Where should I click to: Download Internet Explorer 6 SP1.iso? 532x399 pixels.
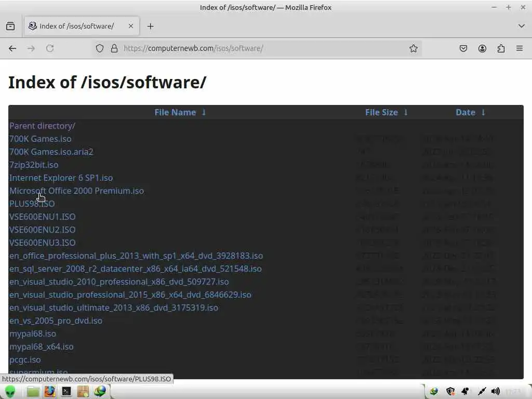tap(61, 178)
